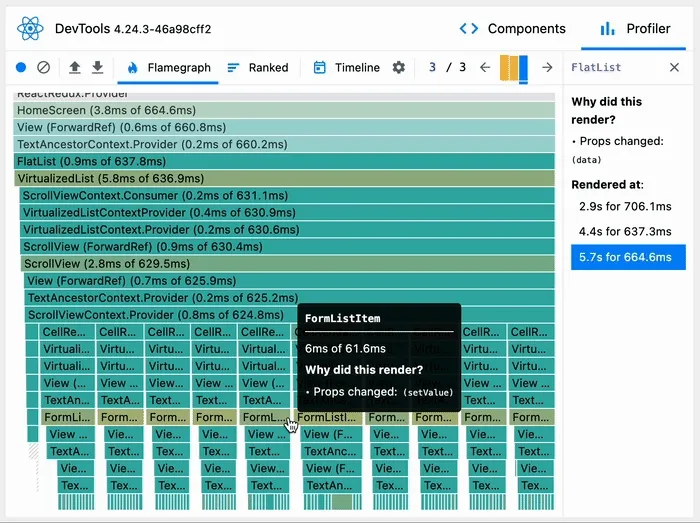Click the commit number 3 input field
The width and height of the screenshot is (700, 523).
[432, 67]
